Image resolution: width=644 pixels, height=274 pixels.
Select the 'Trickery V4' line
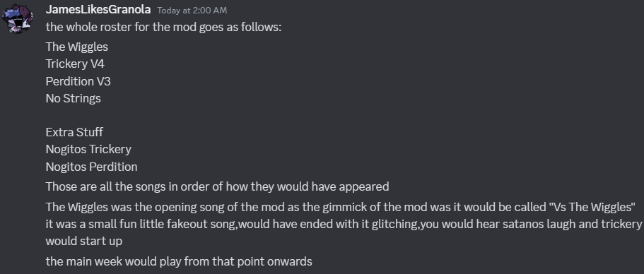coord(75,64)
